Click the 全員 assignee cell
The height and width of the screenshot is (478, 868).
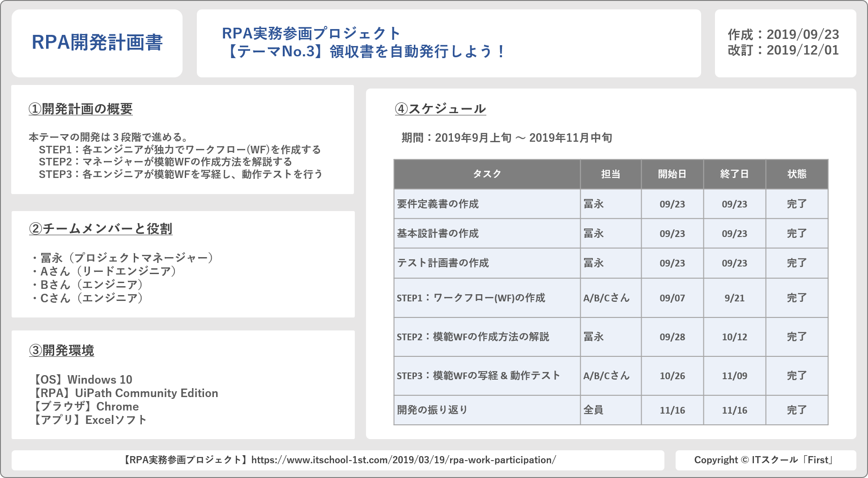[x=593, y=410]
